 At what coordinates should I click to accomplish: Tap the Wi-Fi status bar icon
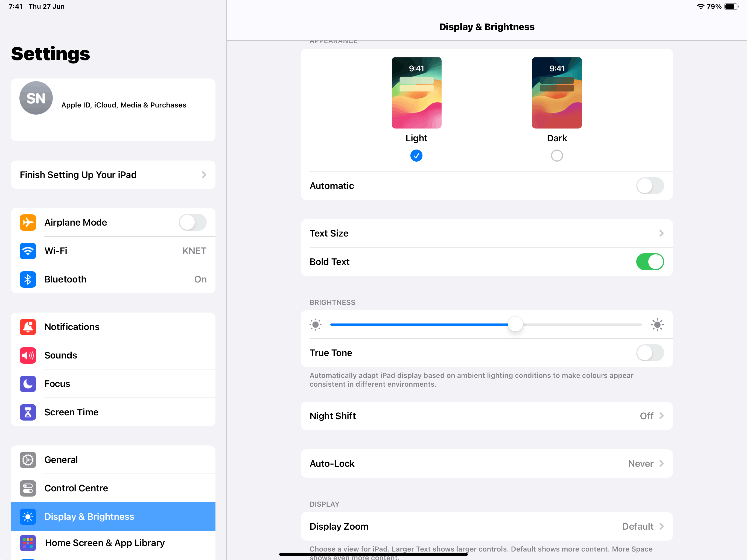tap(701, 6)
